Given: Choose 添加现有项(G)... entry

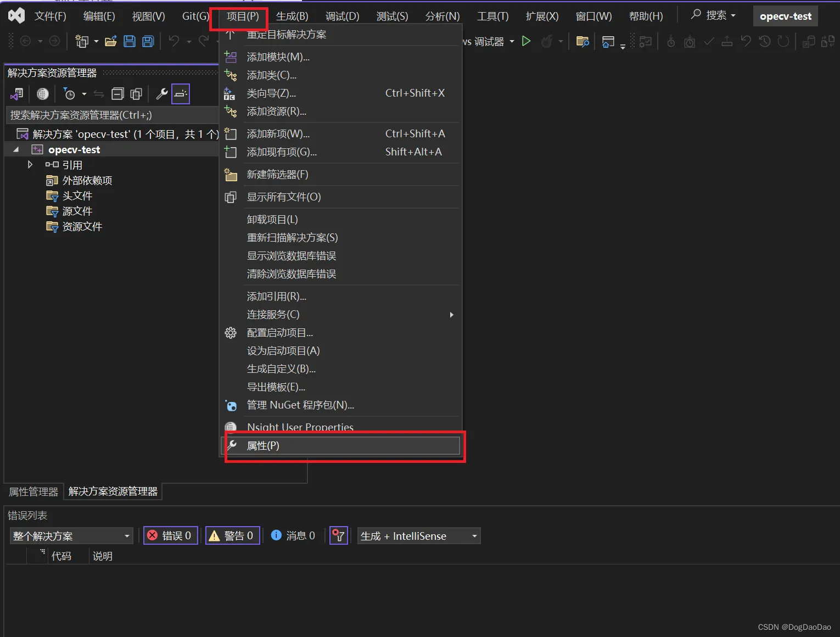Looking at the screenshot, I should (340, 152).
